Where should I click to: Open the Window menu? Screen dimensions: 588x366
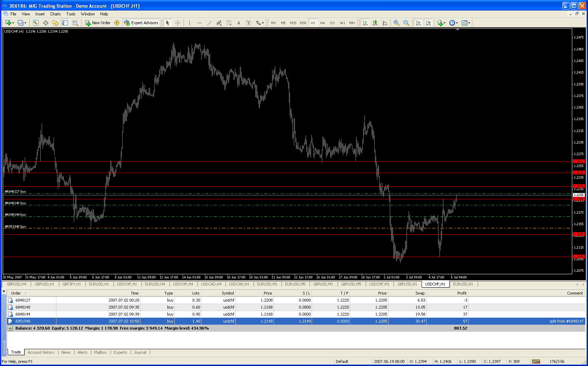pyautogui.click(x=88, y=14)
